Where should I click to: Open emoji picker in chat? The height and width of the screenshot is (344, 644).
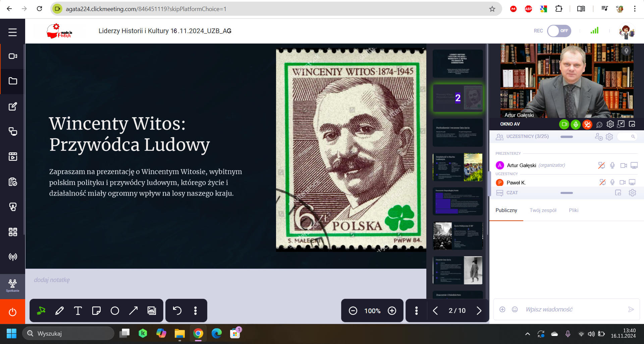[x=515, y=309]
